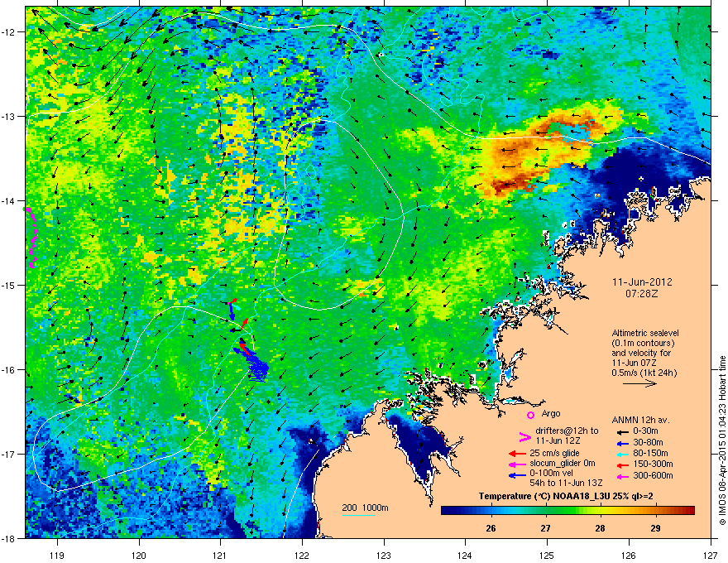Click the 'ANMN 12h av.' legend heading
The width and height of the screenshot is (728, 563).
(x=640, y=421)
